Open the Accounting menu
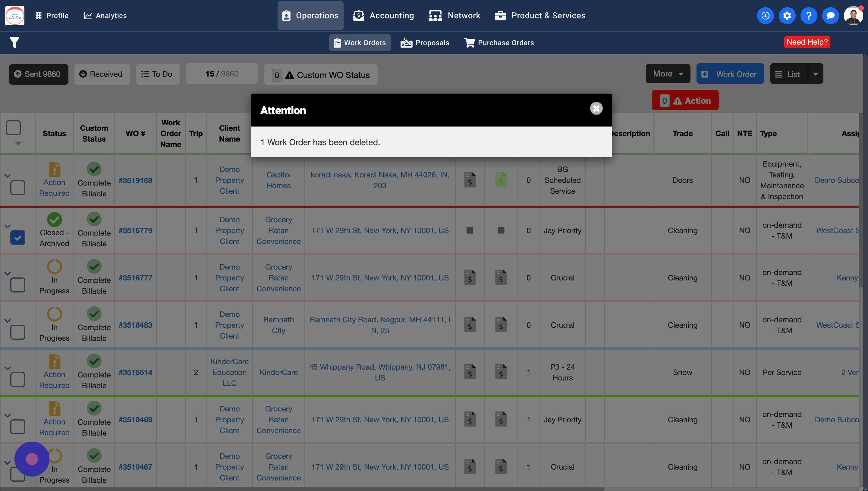 (x=384, y=15)
